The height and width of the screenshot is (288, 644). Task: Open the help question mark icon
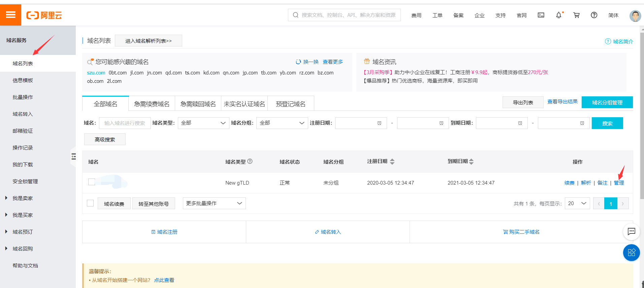coord(594,15)
